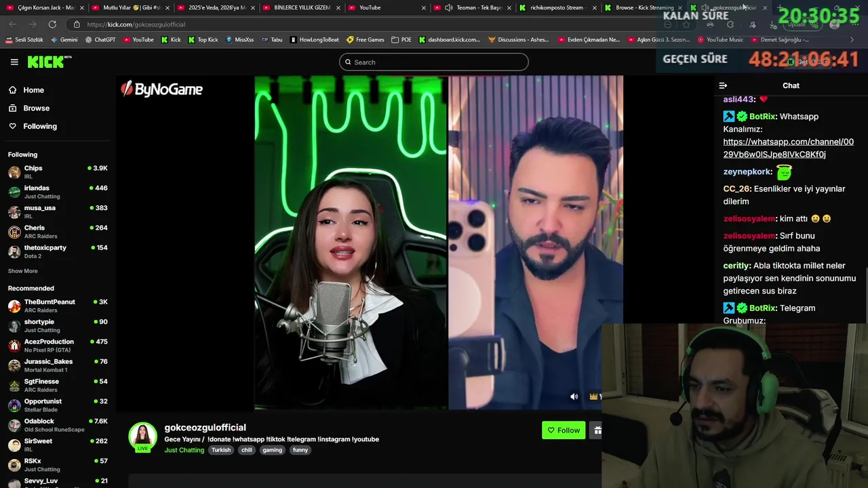
Task: Open the Cheris channel
Action: 58,232
